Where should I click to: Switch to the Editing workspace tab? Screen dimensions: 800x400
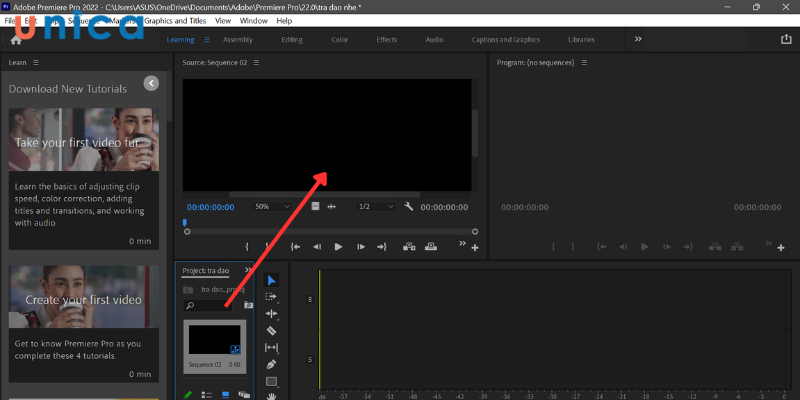[x=292, y=40]
